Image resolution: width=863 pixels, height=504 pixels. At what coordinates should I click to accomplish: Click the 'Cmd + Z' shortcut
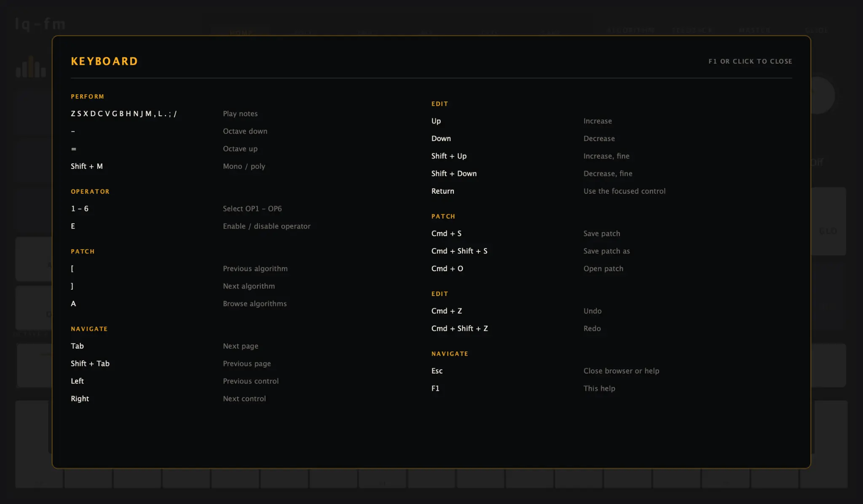(x=447, y=311)
